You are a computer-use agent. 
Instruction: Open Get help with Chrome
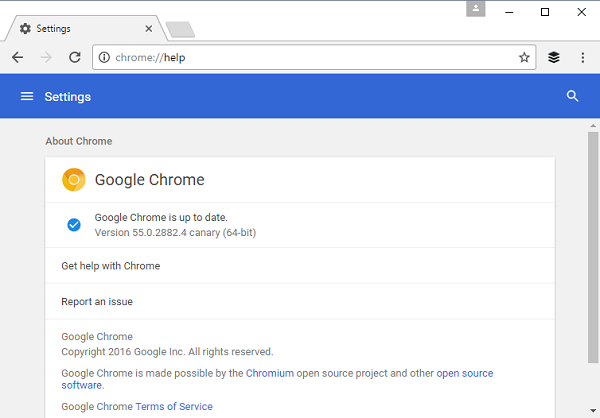click(x=111, y=266)
